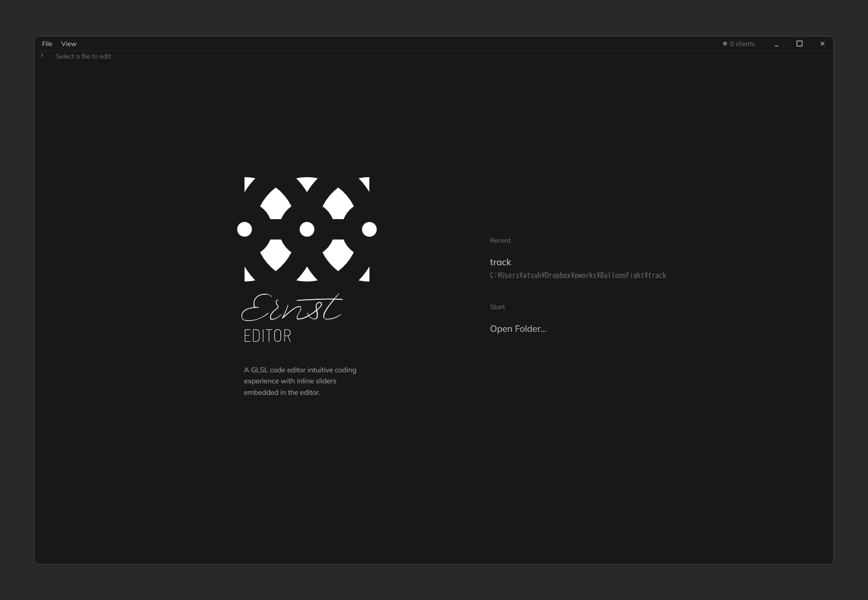Click the 'Recent' section heading
The width and height of the screenshot is (868, 600).
pyautogui.click(x=500, y=241)
